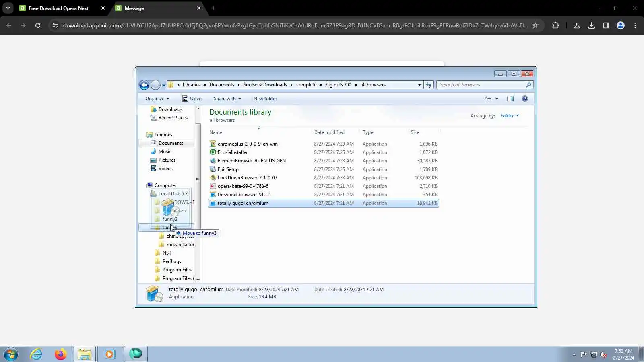Click the search magnifier in Explorer

pyautogui.click(x=528, y=85)
